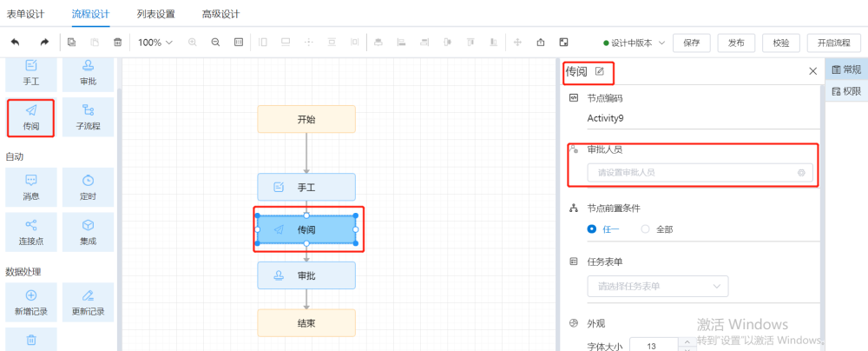Select the 全部 radio option
Image resolution: width=868 pixels, height=351 pixels.
645,229
